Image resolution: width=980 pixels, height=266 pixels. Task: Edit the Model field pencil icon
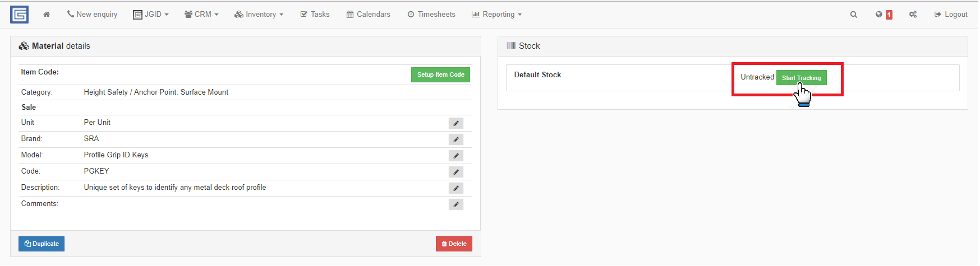456,156
